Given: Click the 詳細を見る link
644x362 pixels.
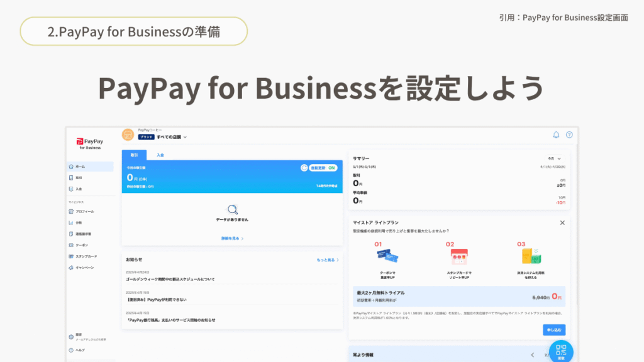Looking at the screenshot, I should (232, 239).
